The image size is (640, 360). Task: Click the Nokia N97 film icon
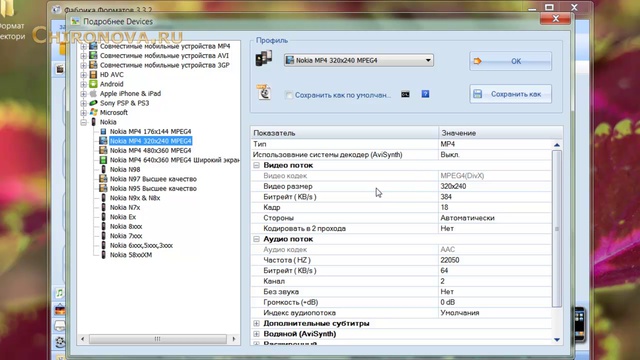(x=103, y=179)
